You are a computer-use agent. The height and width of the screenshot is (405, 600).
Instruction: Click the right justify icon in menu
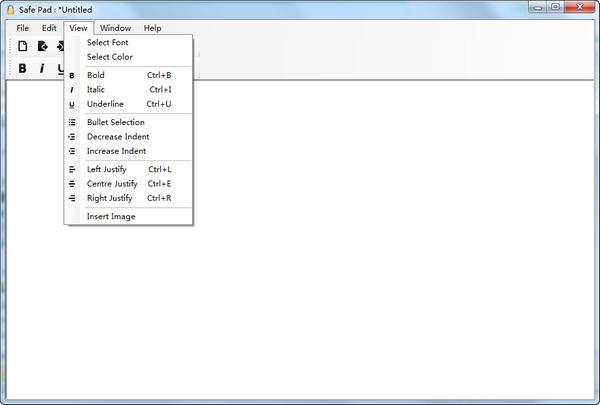72,198
